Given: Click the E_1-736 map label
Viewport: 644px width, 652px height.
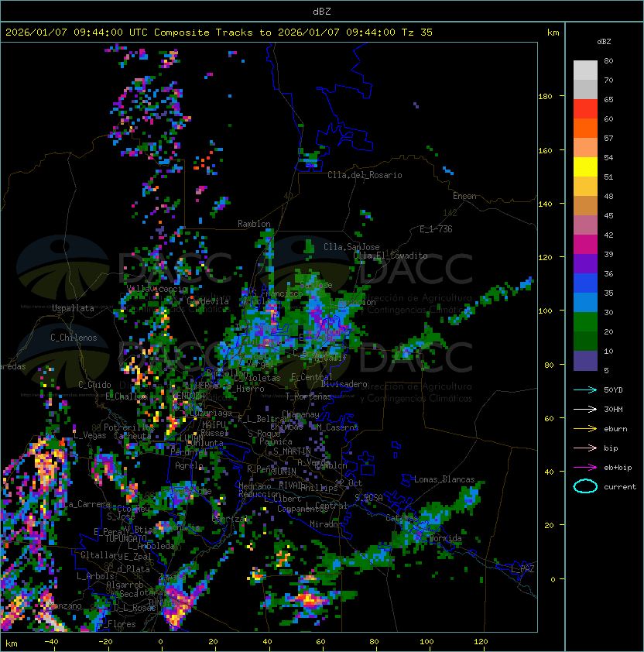Looking at the screenshot, I should pyautogui.click(x=436, y=229).
